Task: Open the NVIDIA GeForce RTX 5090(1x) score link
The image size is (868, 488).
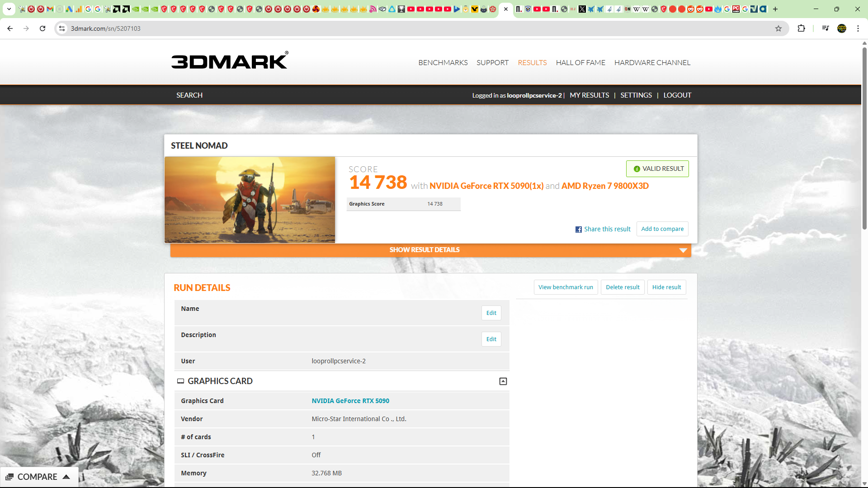Action: 486,186
